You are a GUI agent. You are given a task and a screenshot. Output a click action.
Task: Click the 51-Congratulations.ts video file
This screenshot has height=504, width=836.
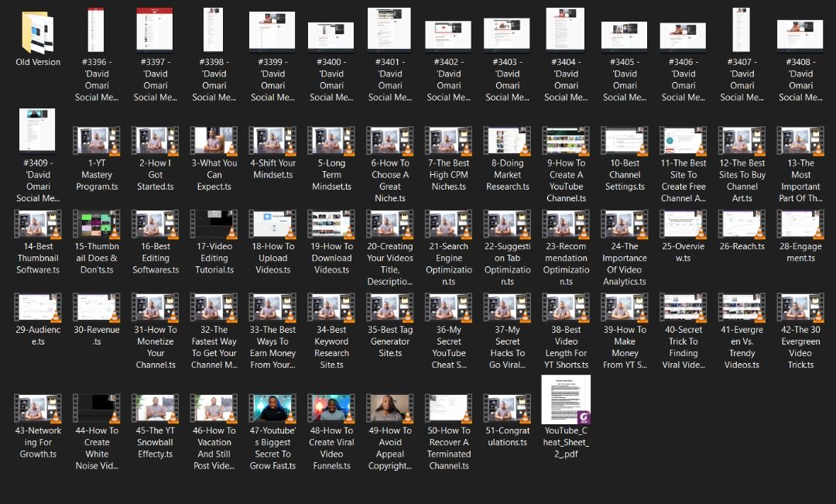(507, 409)
